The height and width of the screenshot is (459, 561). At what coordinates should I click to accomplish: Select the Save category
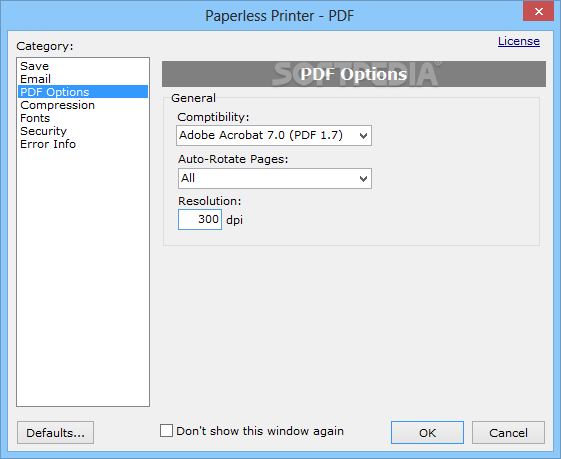[x=83, y=66]
